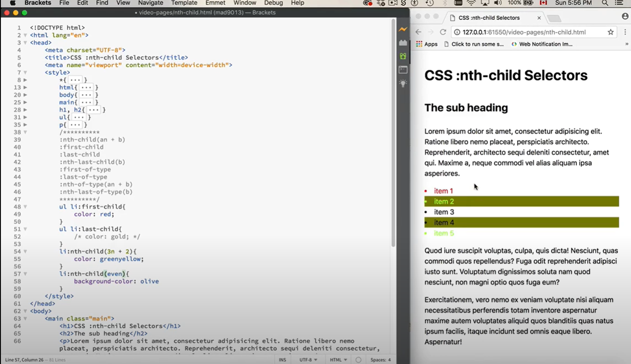Click the Brackets editor vertical scrollbar
The height and width of the screenshot is (364, 631).
(x=393, y=132)
